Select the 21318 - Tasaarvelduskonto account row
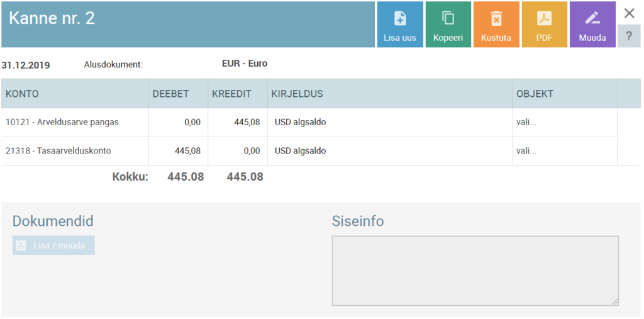Image resolution: width=644 pixels, height=319 pixels. [53, 151]
